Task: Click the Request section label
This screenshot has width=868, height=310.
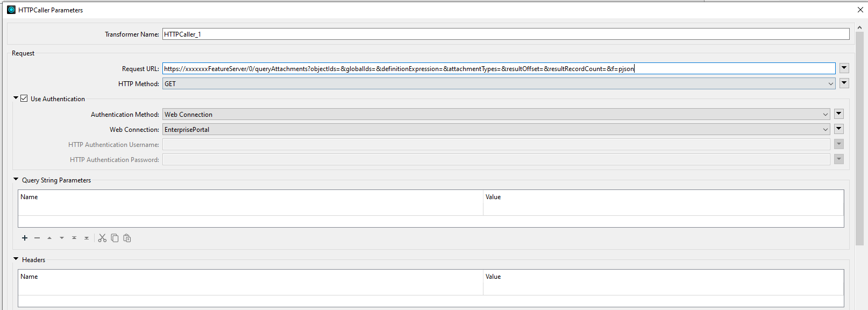Action: click(x=23, y=53)
